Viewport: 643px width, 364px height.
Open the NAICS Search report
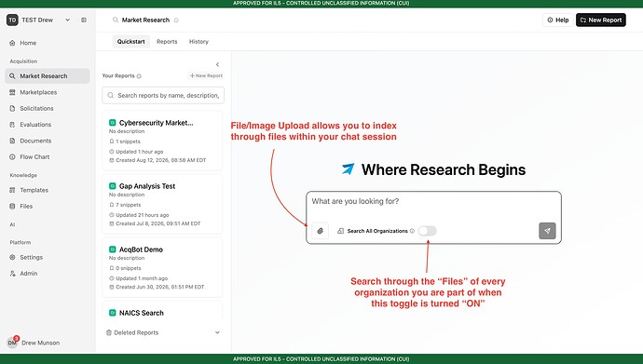coord(162,311)
